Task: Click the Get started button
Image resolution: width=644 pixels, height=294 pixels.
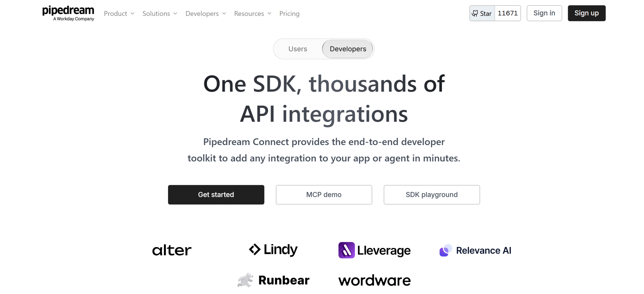Action: pyautogui.click(x=216, y=195)
